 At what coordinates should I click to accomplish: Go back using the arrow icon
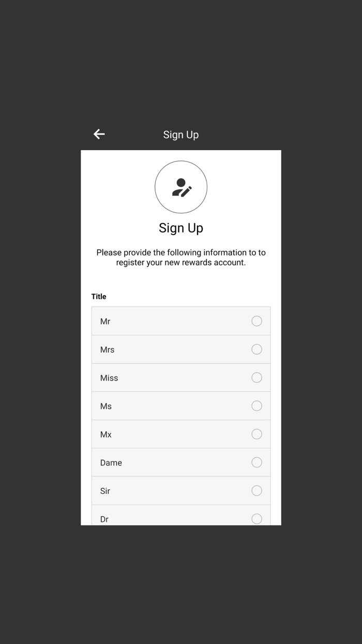tap(99, 135)
